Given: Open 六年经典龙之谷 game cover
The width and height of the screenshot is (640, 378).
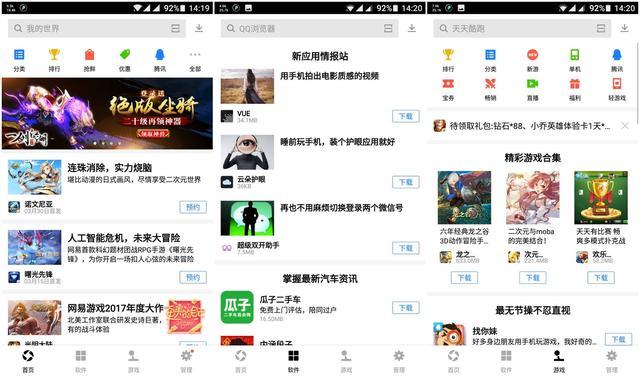Looking at the screenshot, I should click(x=464, y=198).
